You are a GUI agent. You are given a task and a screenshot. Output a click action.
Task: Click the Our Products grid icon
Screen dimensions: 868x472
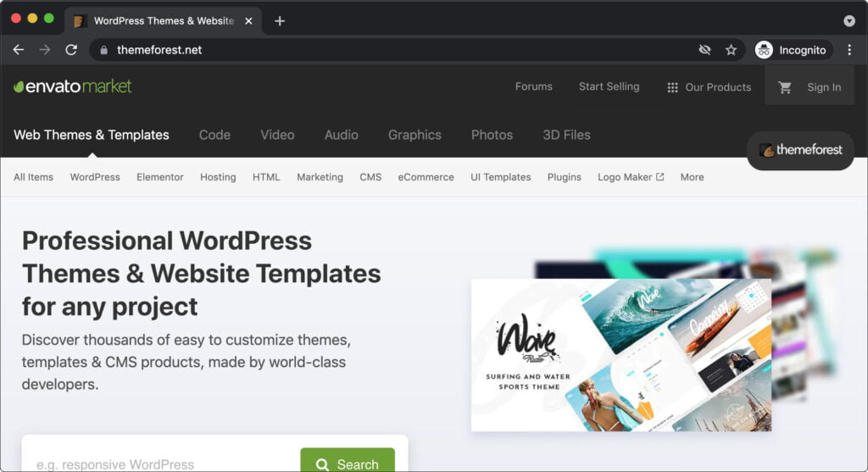tap(672, 87)
